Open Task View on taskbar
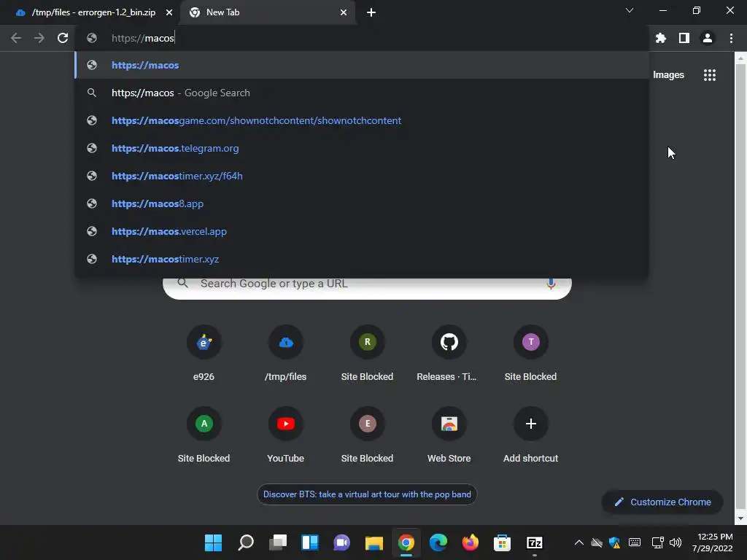This screenshot has width=747, height=560. coord(278,542)
